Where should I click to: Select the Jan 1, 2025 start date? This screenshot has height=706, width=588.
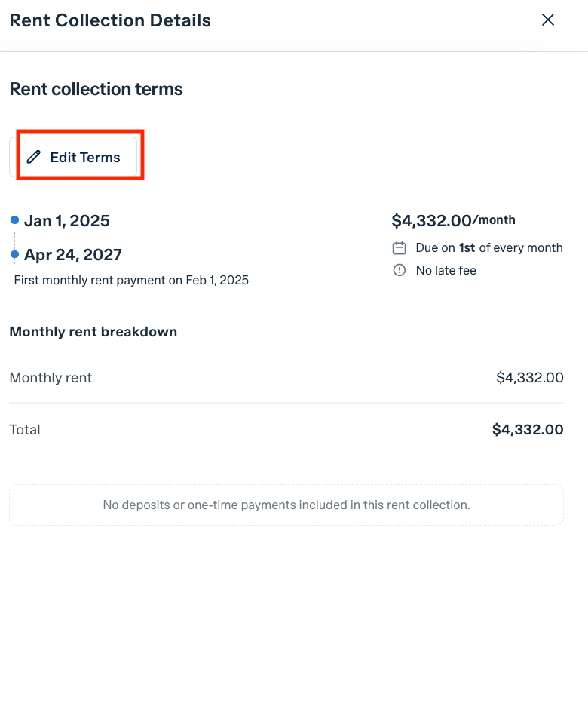coord(66,220)
